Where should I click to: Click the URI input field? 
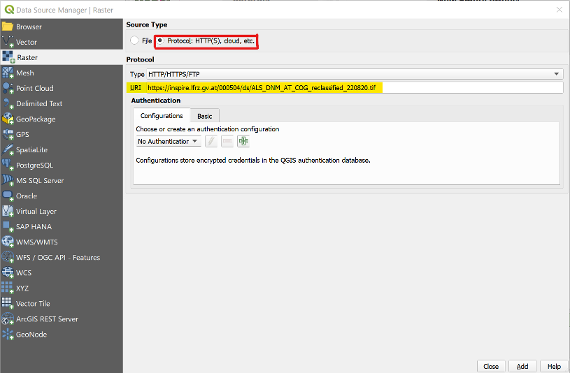tap(355, 87)
